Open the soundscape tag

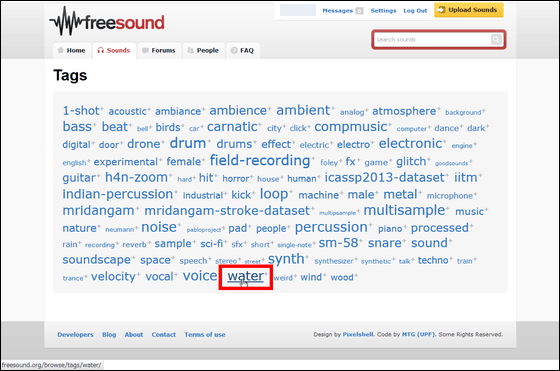pos(96,260)
